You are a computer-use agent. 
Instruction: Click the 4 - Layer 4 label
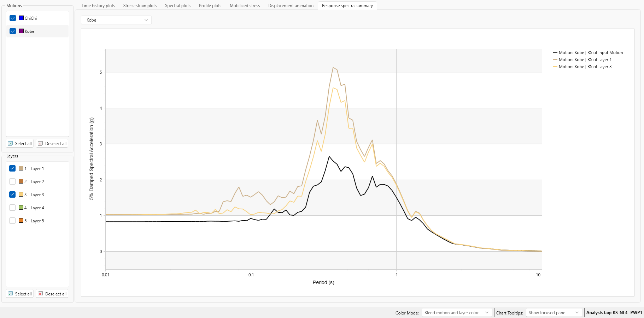[34, 208]
